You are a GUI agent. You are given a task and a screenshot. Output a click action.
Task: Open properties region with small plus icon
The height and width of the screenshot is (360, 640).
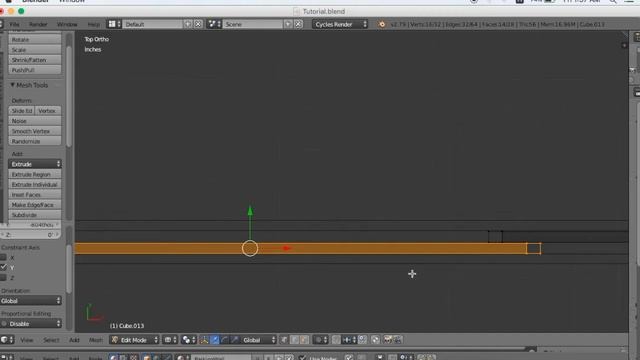[x=624, y=45]
